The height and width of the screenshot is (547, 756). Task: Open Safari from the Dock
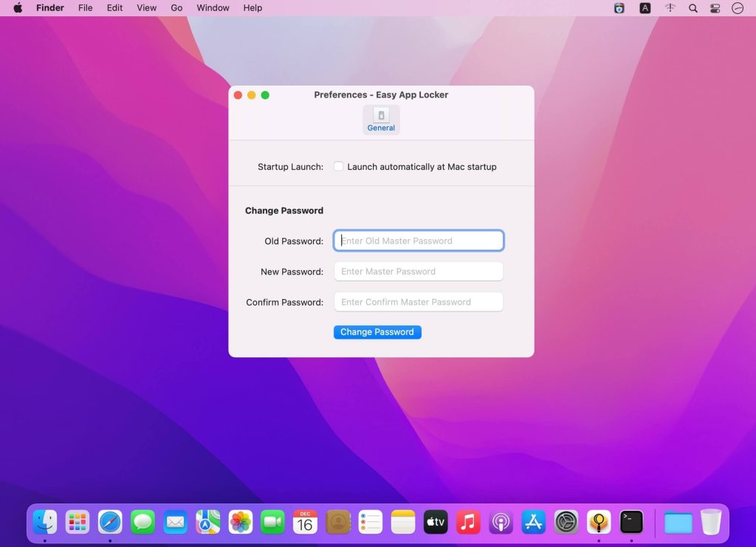110,522
